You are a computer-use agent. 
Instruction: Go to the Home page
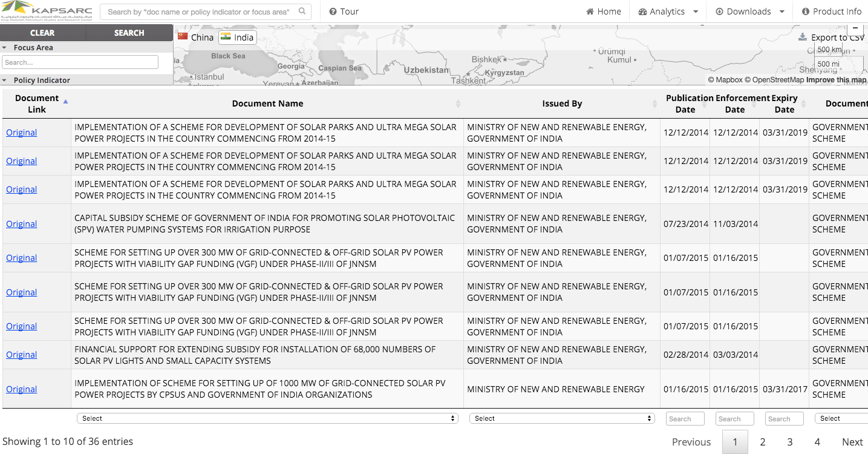604,12
